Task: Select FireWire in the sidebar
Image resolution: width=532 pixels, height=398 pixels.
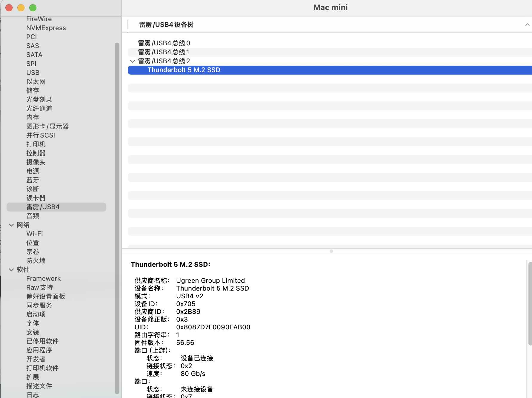Action: 39,19
